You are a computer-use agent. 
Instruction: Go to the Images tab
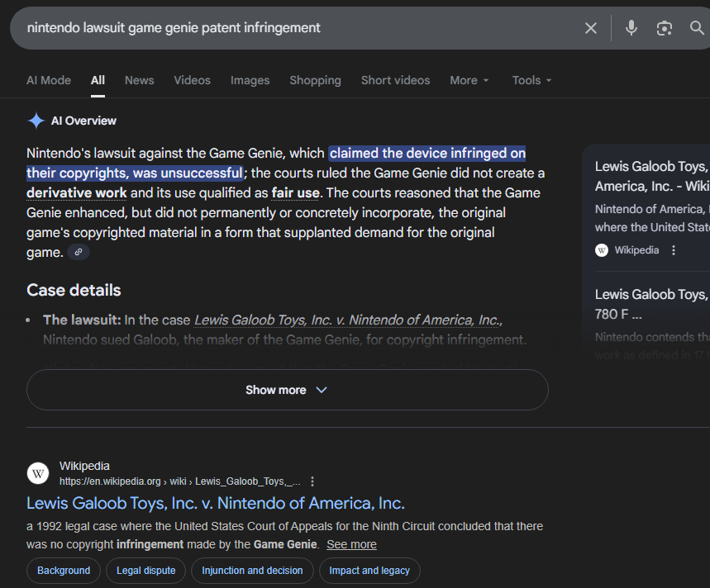250,80
